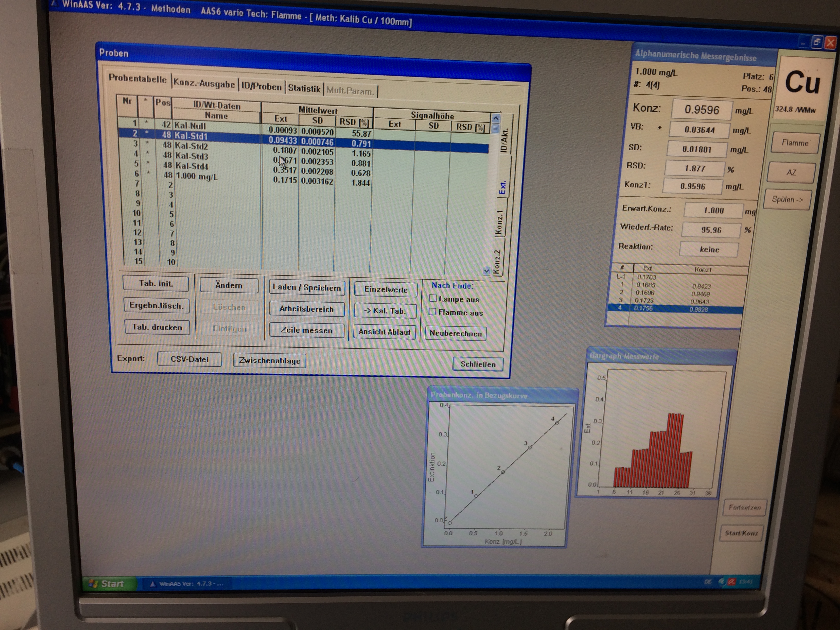Click Zeile messen button
This screenshot has width=840, height=630.
point(307,330)
